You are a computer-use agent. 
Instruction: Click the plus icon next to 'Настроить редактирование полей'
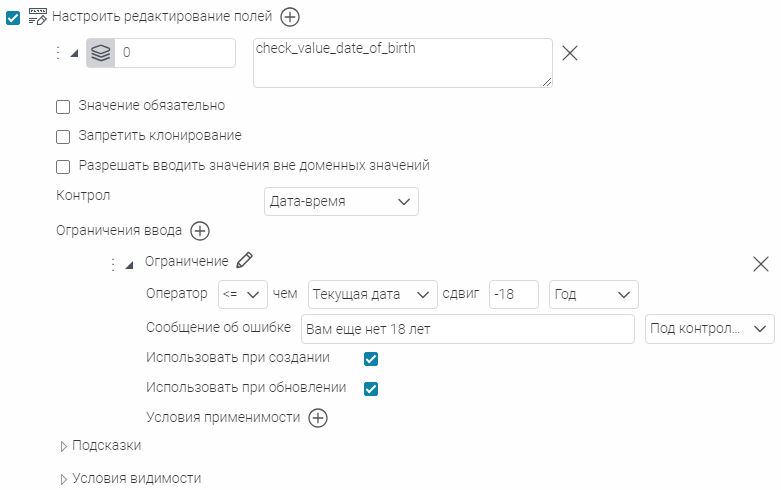click(290, 16)
